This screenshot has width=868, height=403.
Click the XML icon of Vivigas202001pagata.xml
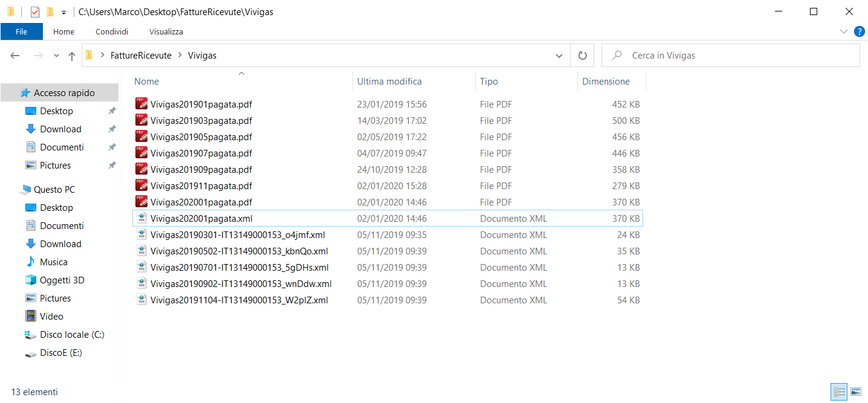click(141, 218)
